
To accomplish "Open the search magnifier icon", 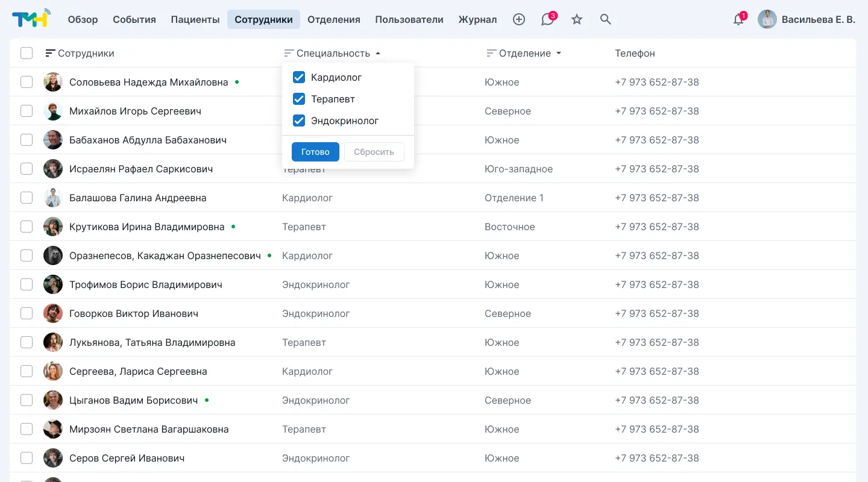I will click(606, 19).
